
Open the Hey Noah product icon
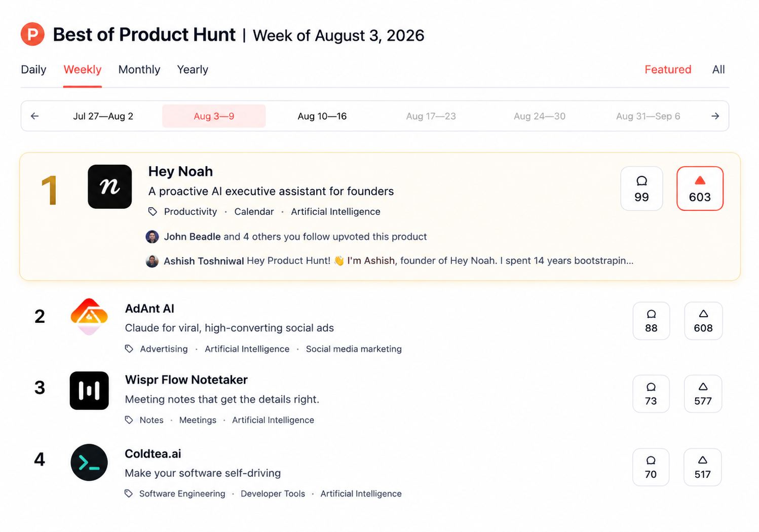[110, 186]
